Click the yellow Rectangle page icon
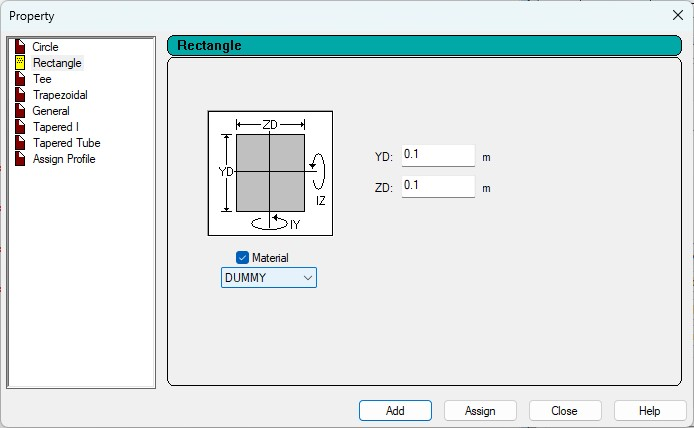Screen dimensions: 694x428 tap(20, 63)
